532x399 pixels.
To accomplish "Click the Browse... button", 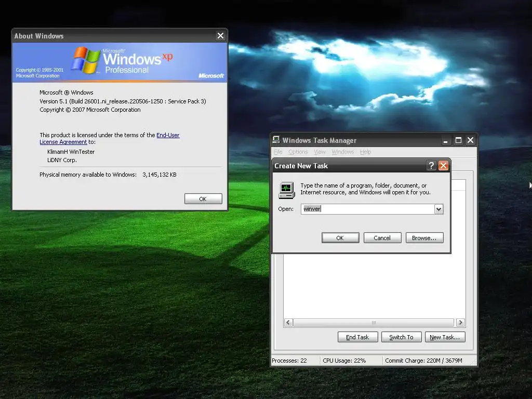I will pyautogui.click(x=424, y=238).
